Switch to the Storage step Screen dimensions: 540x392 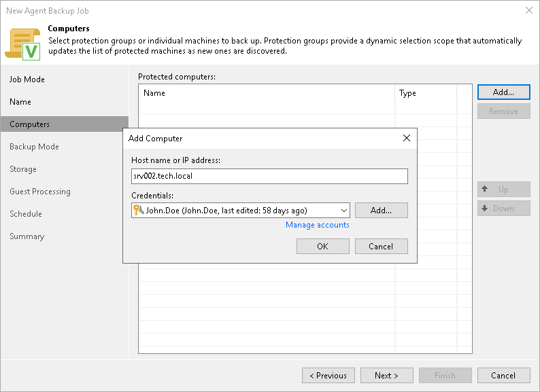[x=23, y=169]
